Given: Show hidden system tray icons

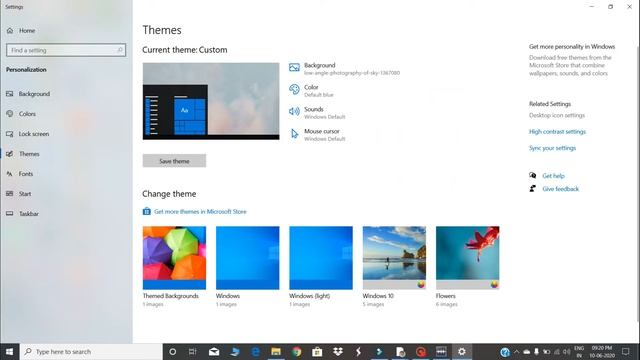Looking at the screenshot, I should [x=516, y=352].
